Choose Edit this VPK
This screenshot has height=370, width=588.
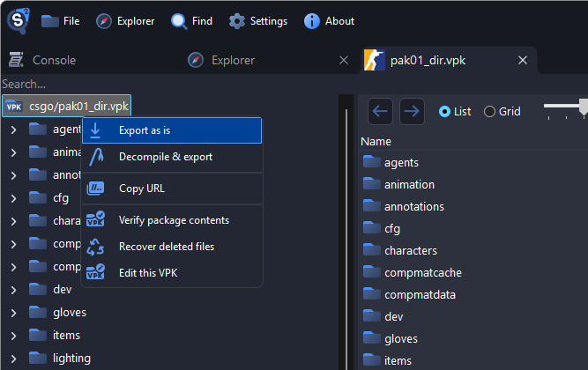(x=172, y=272)
